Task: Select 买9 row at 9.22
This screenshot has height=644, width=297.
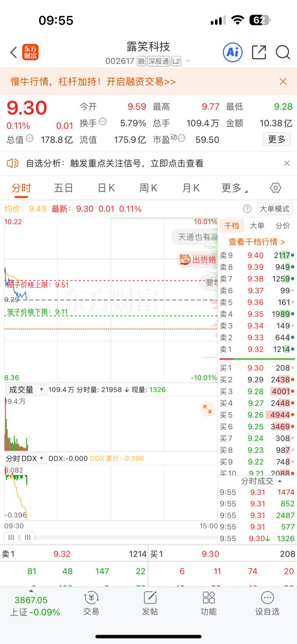Action: coord(257,462)
